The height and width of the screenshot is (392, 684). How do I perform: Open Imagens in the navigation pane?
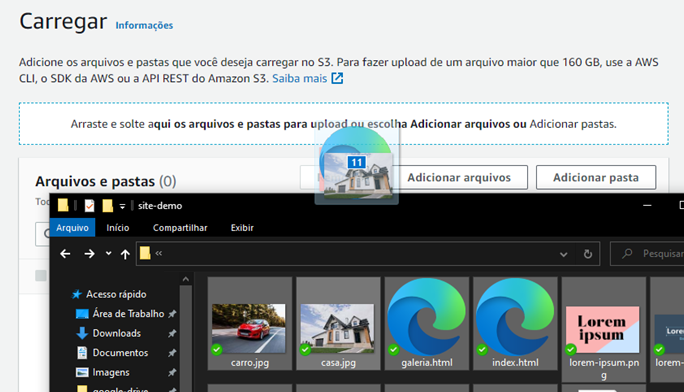click(111, 372)
